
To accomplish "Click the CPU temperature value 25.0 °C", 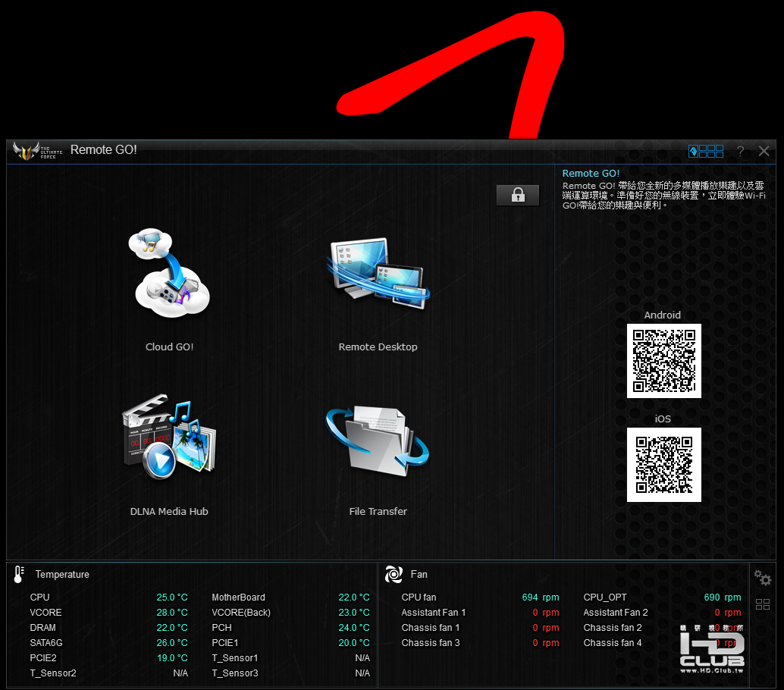I will tap(172, 597).
